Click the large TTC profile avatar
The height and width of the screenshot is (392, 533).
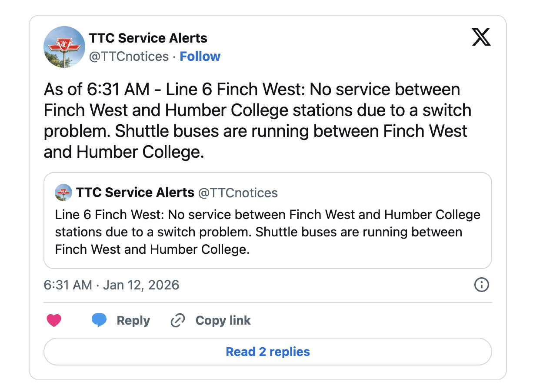coord(64,47)
